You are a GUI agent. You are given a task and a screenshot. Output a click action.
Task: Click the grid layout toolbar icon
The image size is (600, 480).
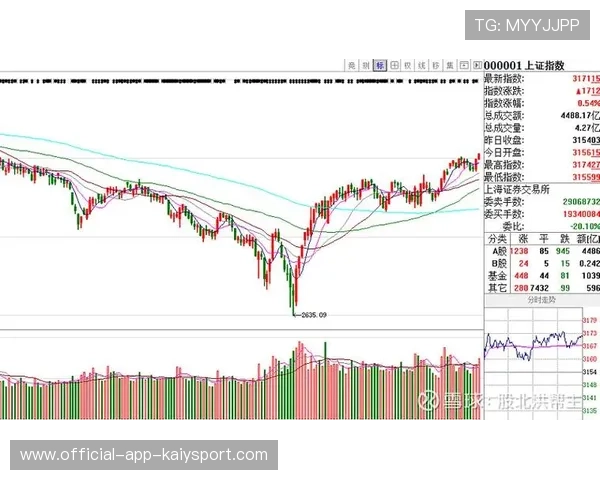pos(394,64)
